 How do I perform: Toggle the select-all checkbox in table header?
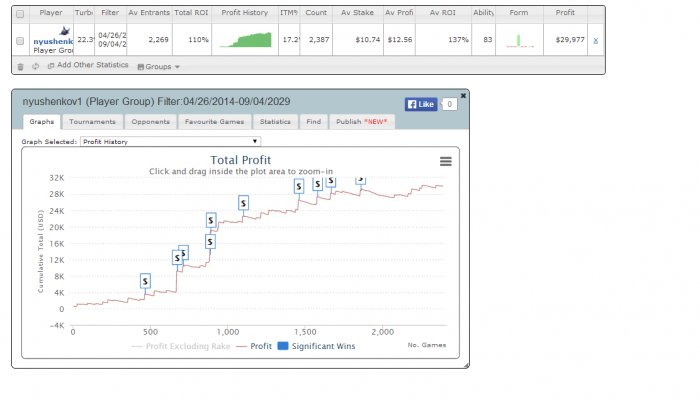[x=20, y=14]
